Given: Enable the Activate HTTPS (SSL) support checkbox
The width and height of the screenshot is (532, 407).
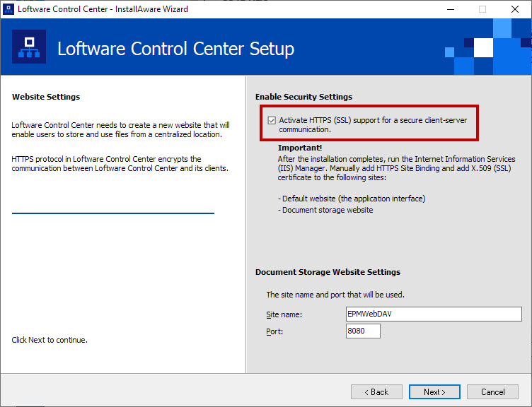Looking at the screenshot, I should (272, 121).
